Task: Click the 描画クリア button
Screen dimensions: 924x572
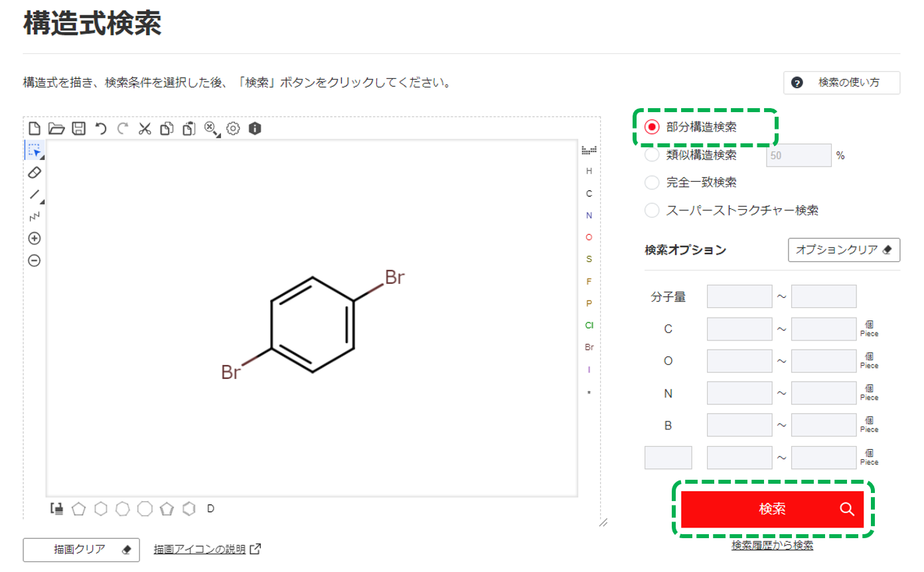Action: pyautogui.click(x=82, y=549)
